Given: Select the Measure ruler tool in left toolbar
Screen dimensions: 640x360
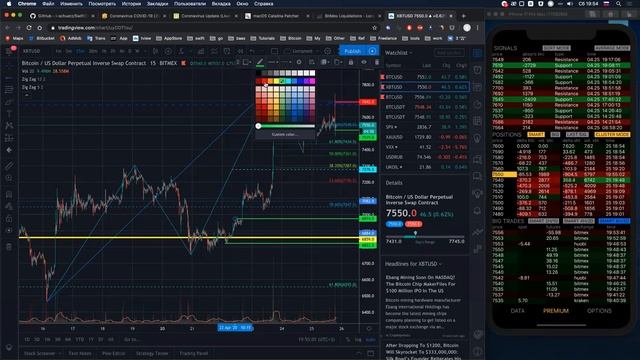Looking at the screenshot, I should click(x=9, y=166).
